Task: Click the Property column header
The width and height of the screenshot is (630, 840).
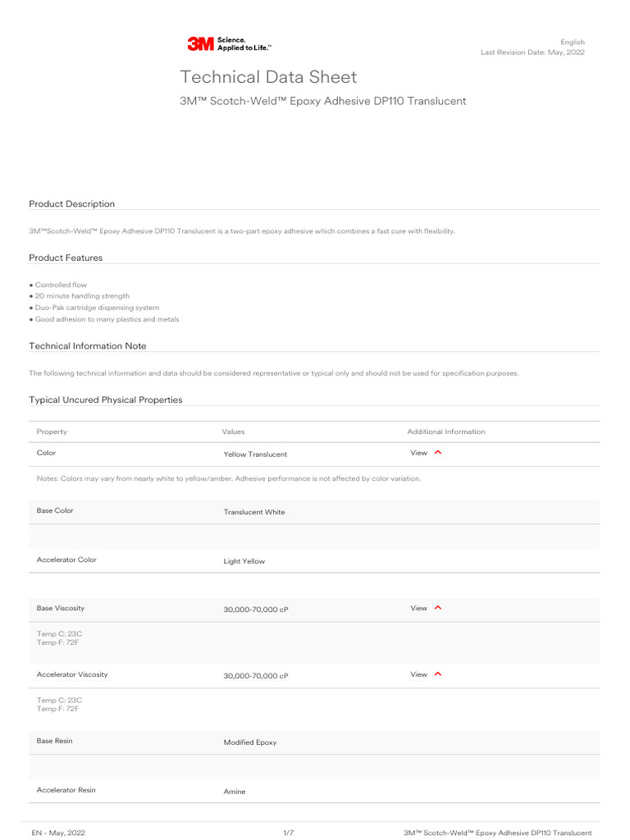Action: 52,431
